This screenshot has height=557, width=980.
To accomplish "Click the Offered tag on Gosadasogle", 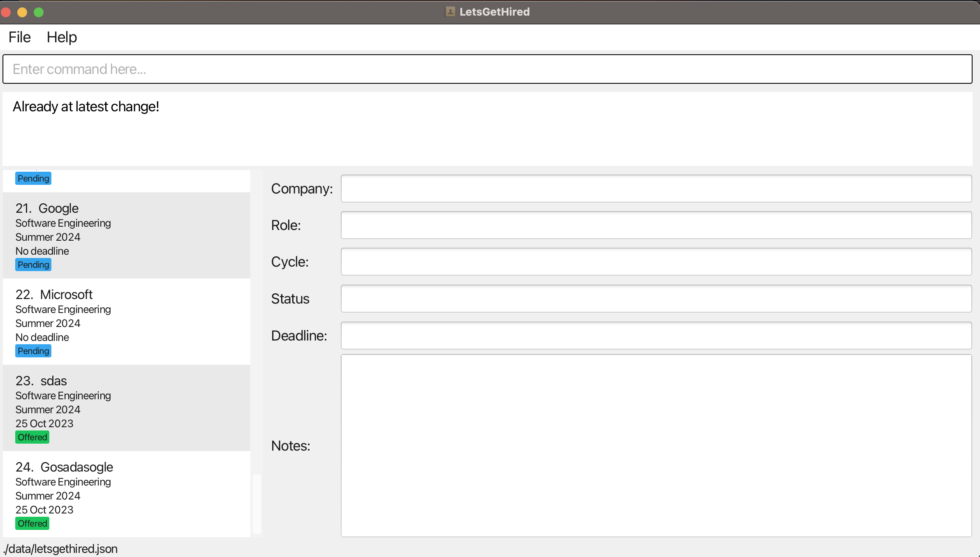I will [x=32, y=523].
